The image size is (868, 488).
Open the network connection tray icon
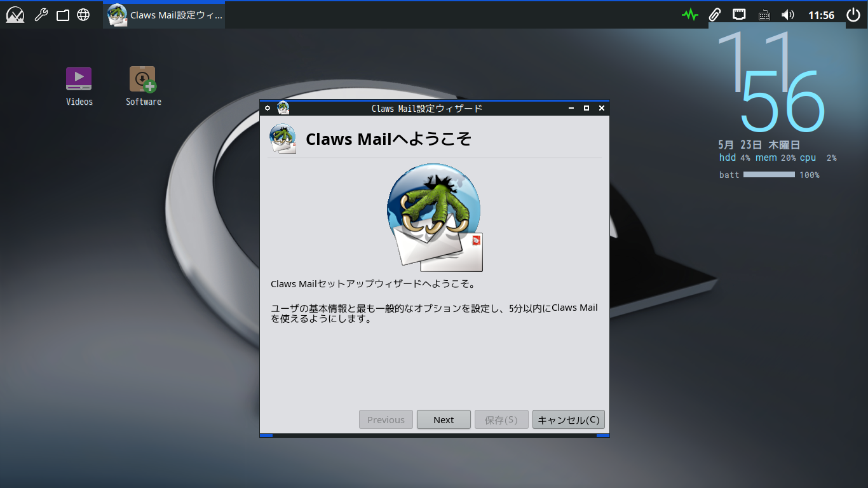[x=739, y=15]
